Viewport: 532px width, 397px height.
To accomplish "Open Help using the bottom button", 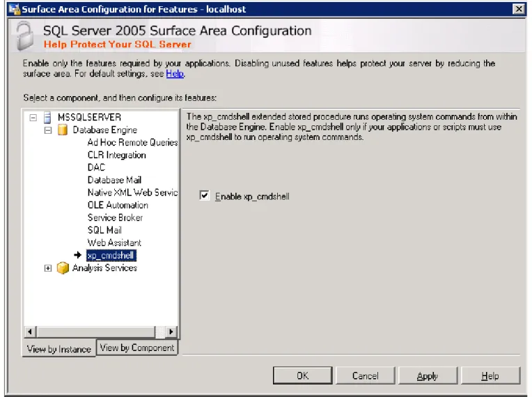I will coord(491,375).
